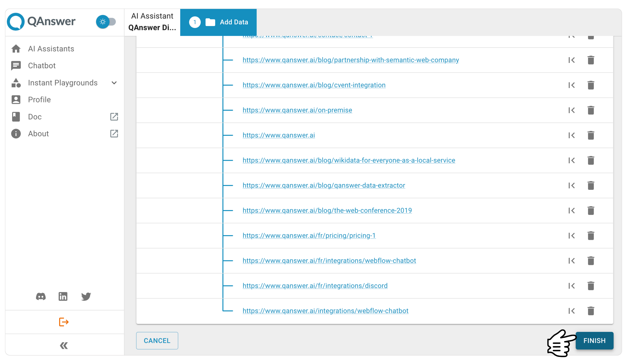Open qanswer.ai main website link

click(279, 135)
